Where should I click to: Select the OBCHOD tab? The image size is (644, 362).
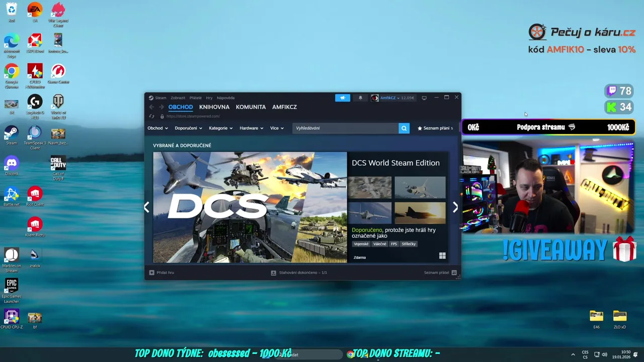pyautogui.click(x=181, y=107)
